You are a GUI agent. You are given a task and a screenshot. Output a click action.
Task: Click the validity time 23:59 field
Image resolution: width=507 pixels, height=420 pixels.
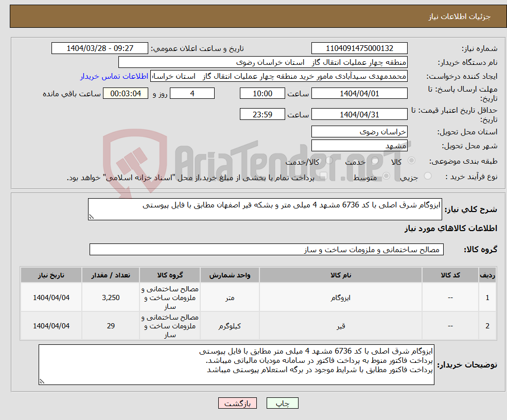click(x=262, y=114)
